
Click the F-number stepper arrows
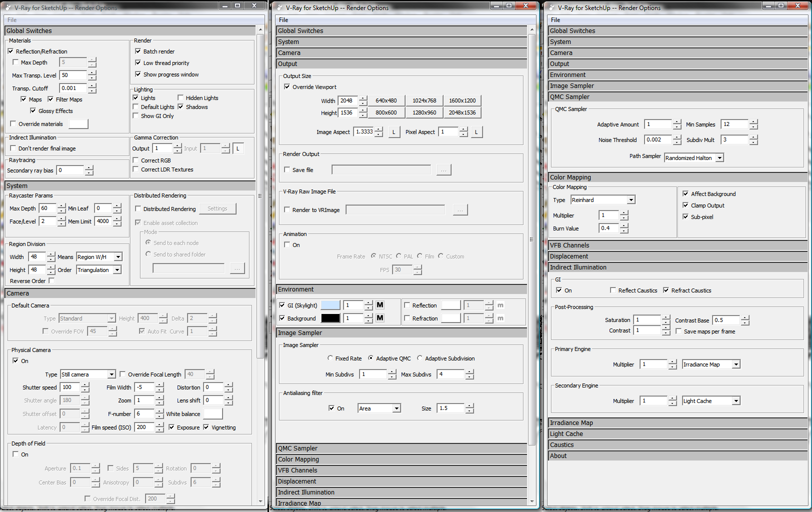point(159,414)
